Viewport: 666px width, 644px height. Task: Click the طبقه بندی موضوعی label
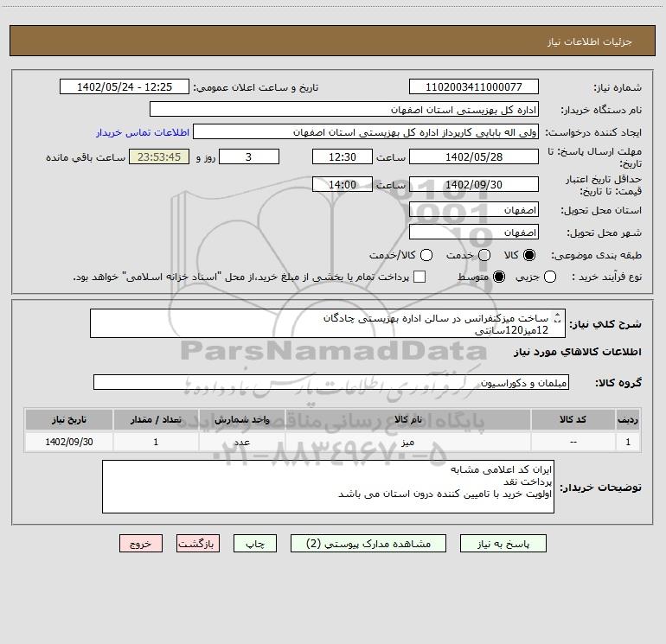coord(596,256)
